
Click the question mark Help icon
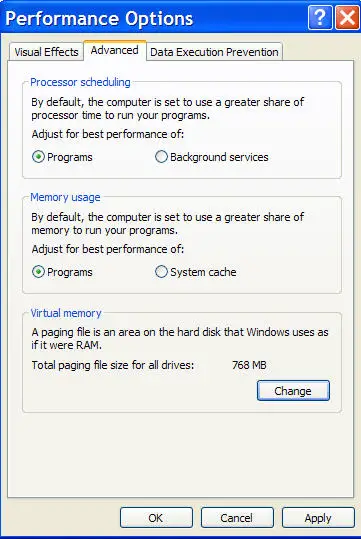(x=320, y=17)
